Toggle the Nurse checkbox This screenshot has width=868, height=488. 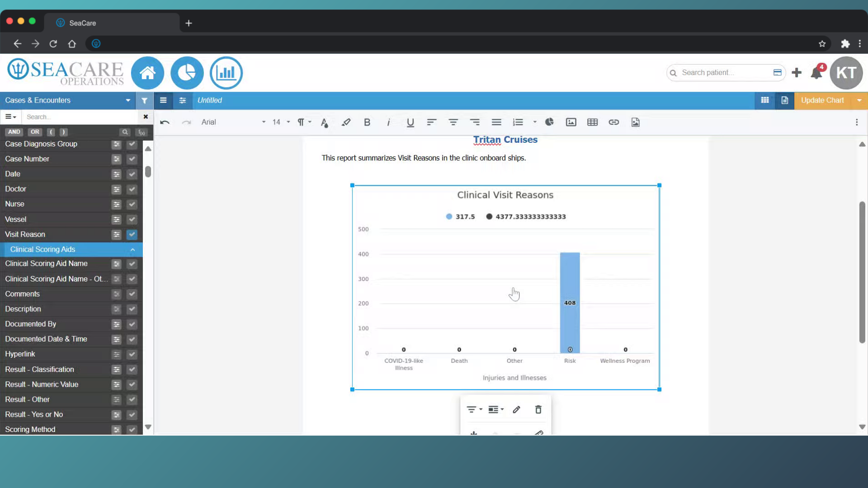pyautogui.click(x=132, y=204)
